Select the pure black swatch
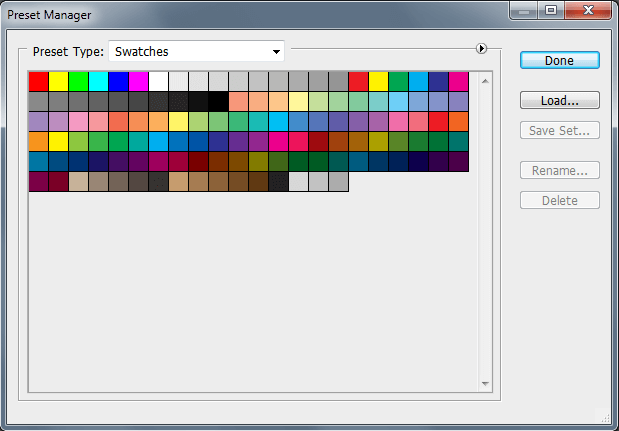This screenshot has height=431, width=619. click(x=218, y=101)
